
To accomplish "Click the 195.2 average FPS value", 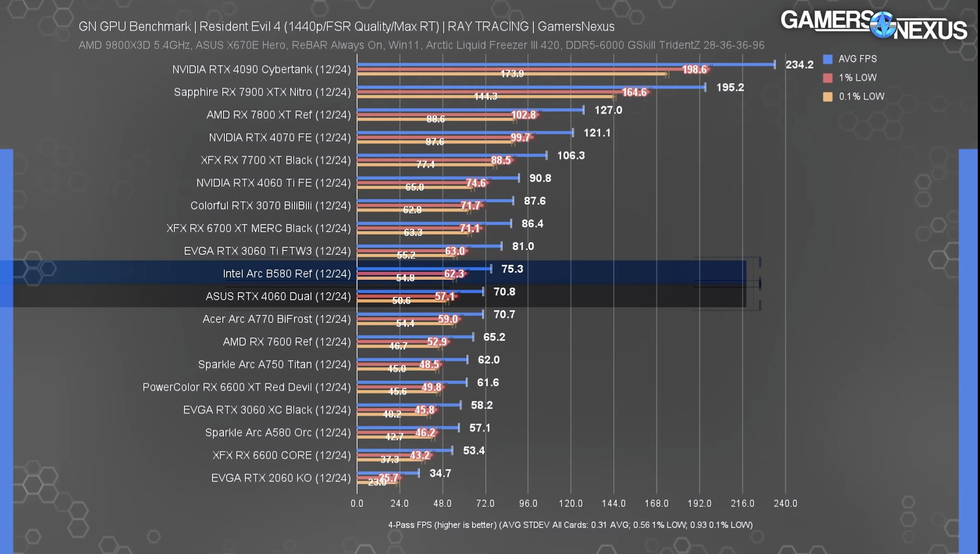I will tap(730, 87).
